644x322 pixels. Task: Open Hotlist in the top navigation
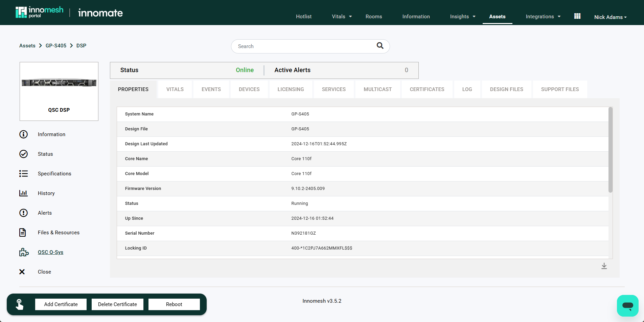(304, 17)
